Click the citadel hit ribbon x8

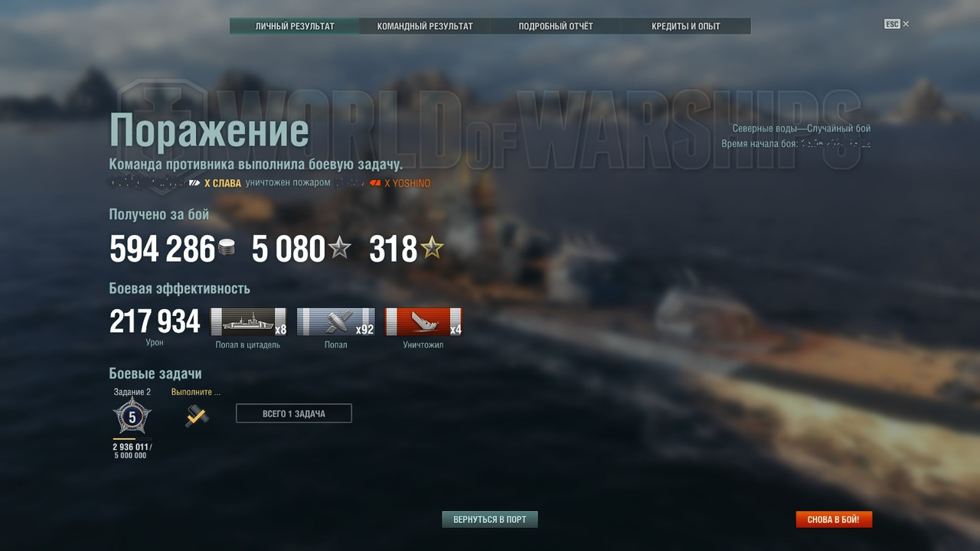point(248,322)
